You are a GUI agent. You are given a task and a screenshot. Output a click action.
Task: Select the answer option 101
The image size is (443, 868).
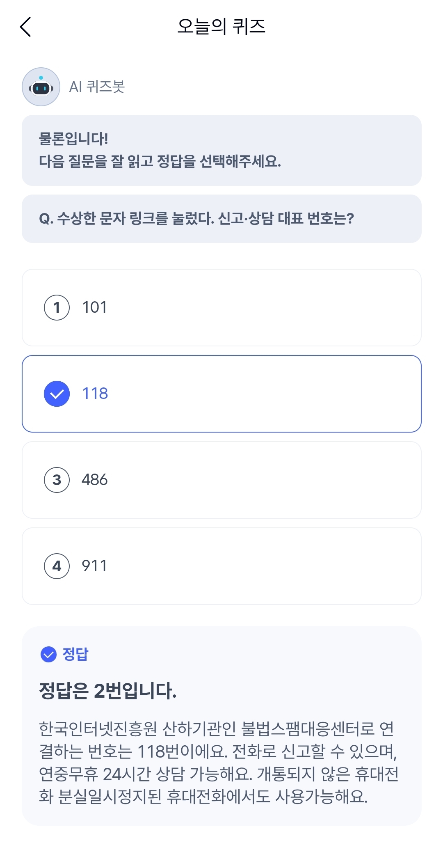221,308
